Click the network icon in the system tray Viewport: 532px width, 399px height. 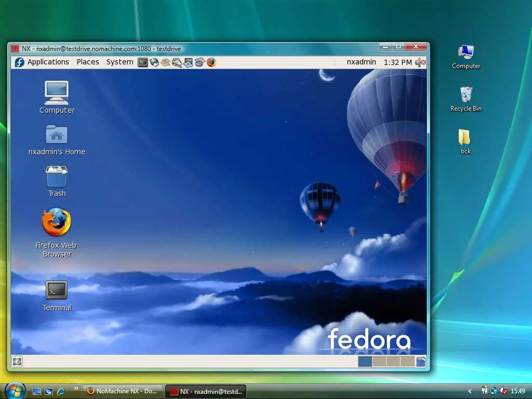click(x=494, y=391)
